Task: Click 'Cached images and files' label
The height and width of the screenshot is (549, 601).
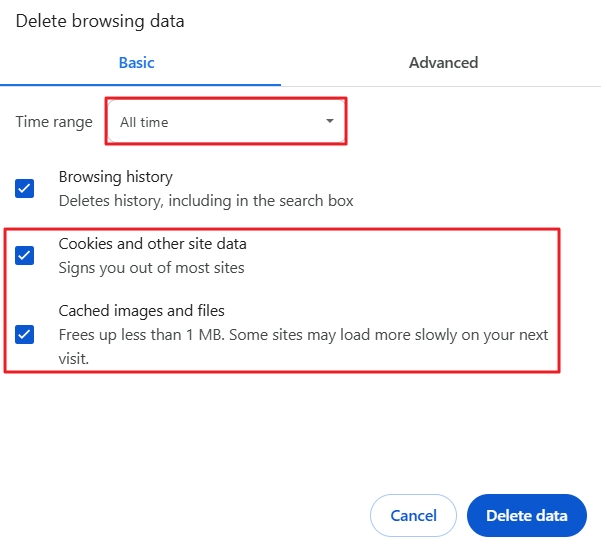Action: (x=141, y=310)
